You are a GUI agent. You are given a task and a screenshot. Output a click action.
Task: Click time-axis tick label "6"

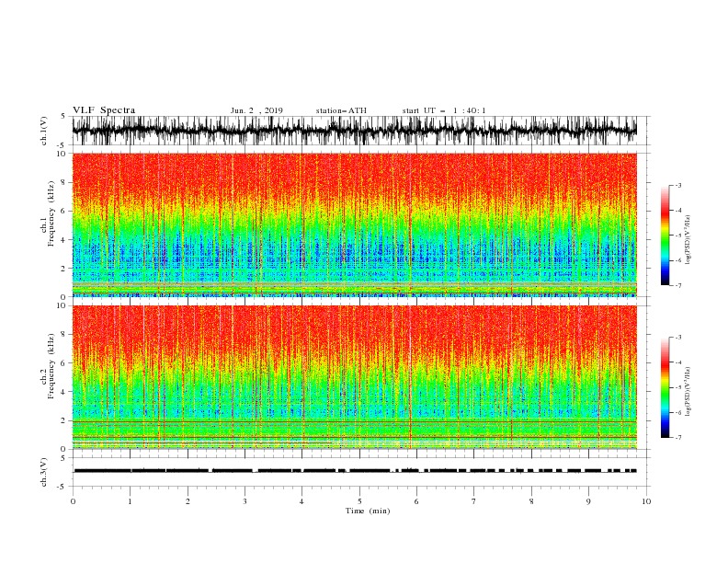[416, 501]
